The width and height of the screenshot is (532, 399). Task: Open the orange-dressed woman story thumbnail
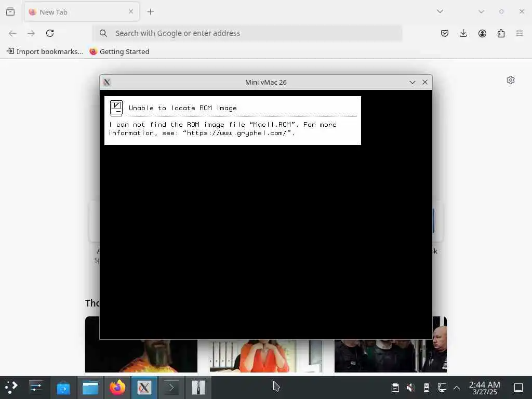(266, 355)
